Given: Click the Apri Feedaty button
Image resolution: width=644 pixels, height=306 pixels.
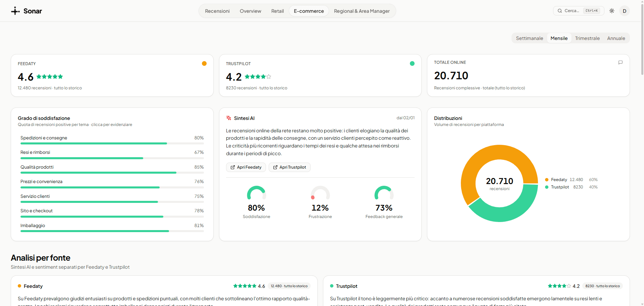Looking at the screenshot, I should (246, 167).
